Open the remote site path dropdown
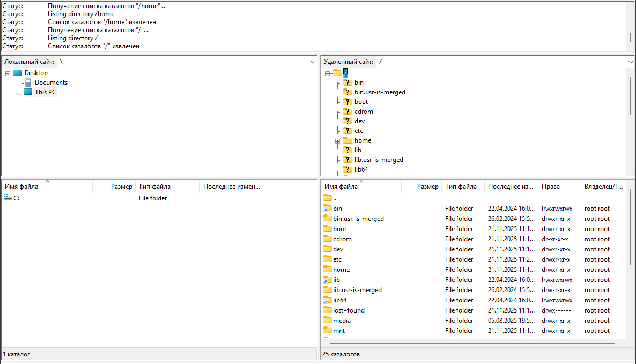The image size is (636, 364). [x=631, y=62]
